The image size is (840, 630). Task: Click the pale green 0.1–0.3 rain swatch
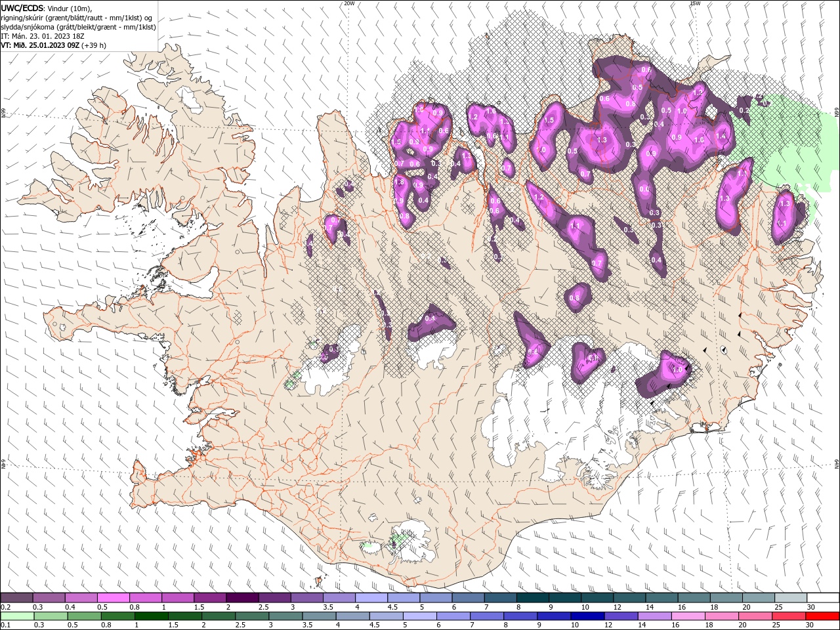(17, 616)
